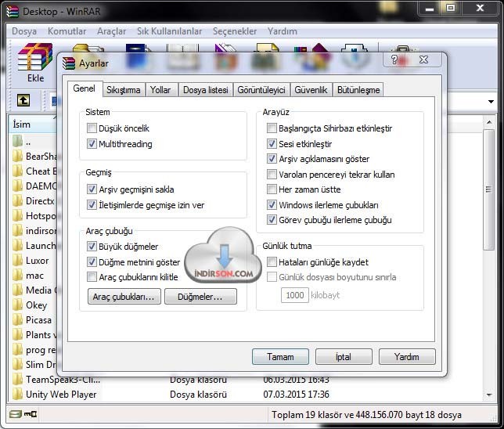This screenshot has width=504, height=429.
Task: Open the Görüntüleyici tab
Action: (261, 90)
